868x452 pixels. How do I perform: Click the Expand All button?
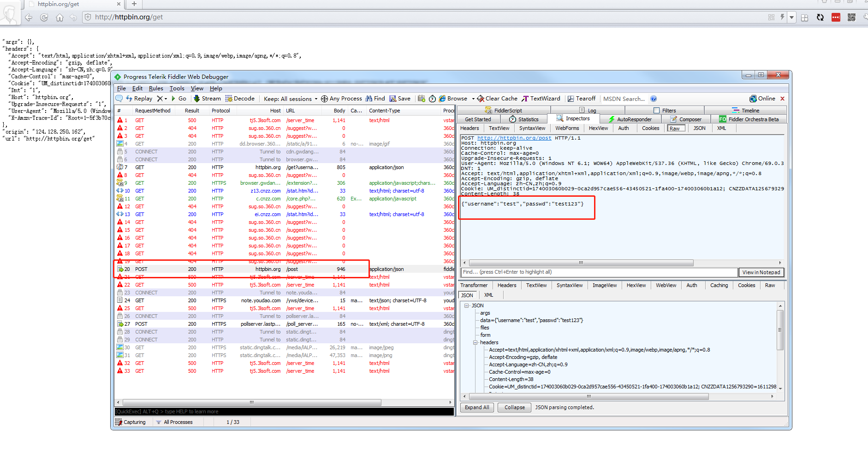coord(477,407)
